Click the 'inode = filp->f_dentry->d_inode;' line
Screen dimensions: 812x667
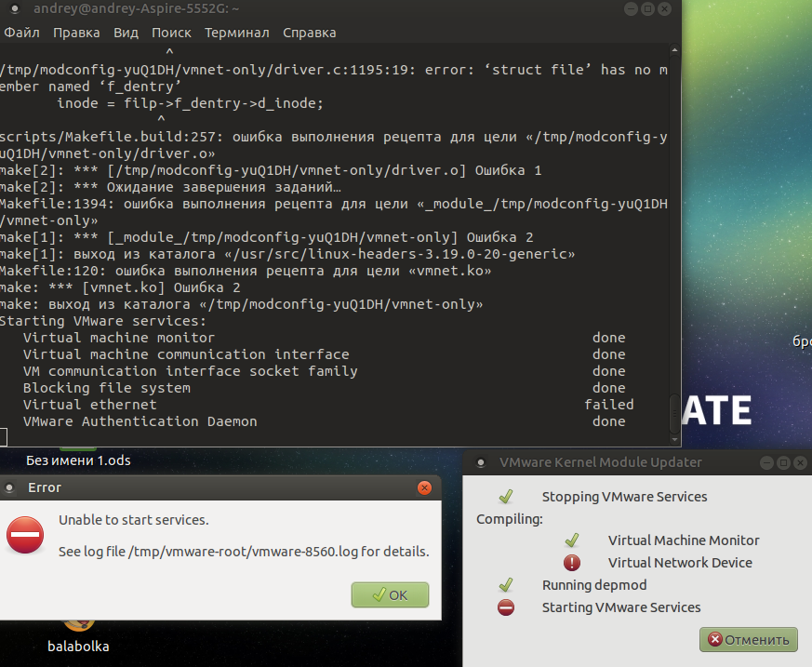tap(190, 103)
